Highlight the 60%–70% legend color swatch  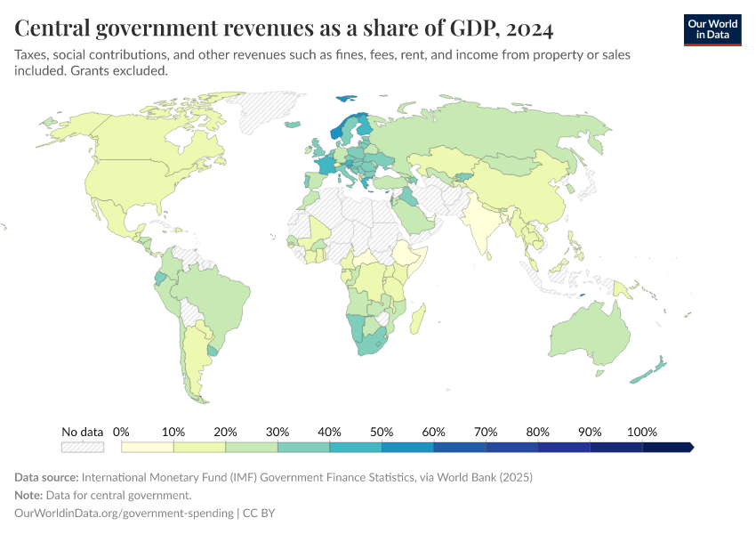point(459,447)
